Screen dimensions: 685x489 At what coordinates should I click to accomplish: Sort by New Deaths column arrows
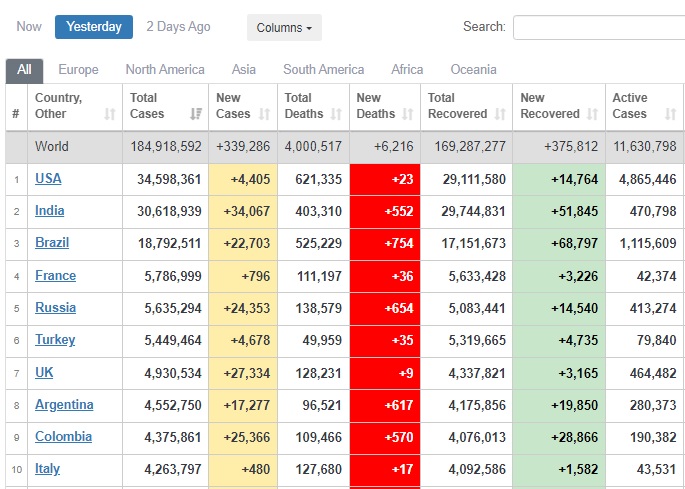tap(408, 114)
